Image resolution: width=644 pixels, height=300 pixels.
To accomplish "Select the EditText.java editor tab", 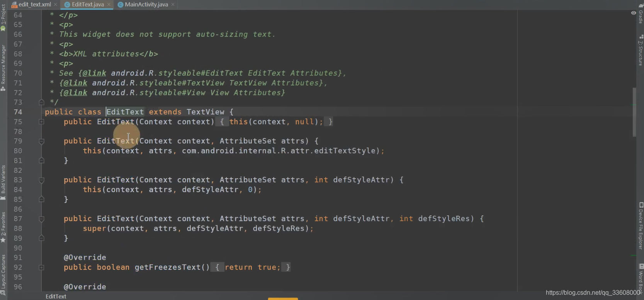I will tap(87, 4).
